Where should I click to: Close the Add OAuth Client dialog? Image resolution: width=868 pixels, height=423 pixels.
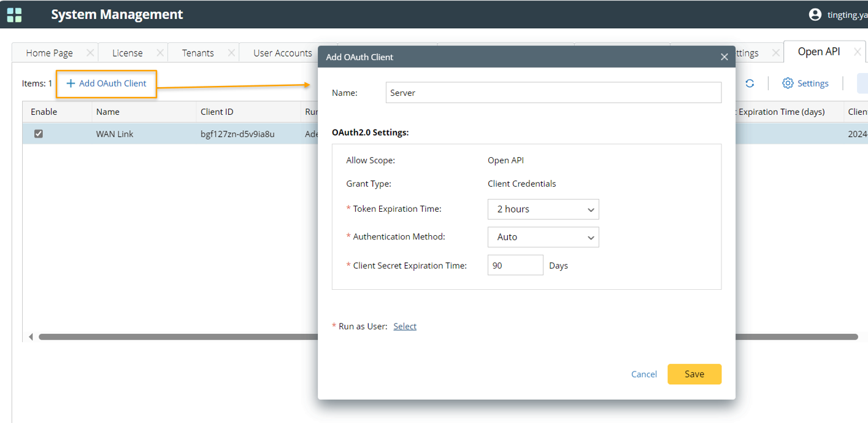[x=724, y=57]
